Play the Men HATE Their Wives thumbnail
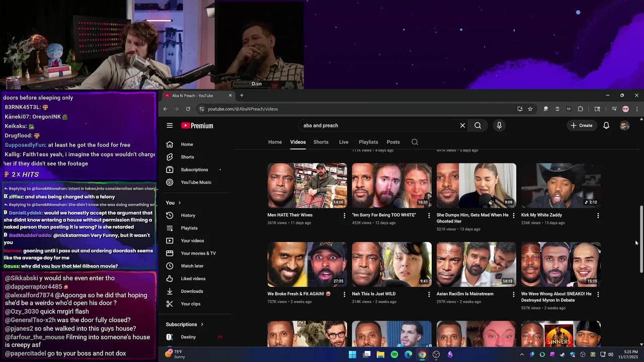644x362 pixels. [x=307, y=186]
